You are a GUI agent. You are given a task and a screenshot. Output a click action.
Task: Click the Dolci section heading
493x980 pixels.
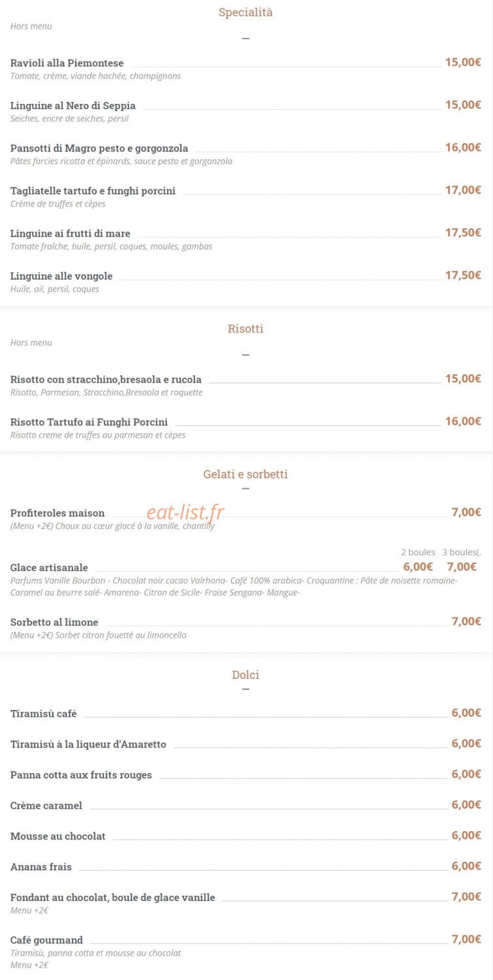[246, 675]
